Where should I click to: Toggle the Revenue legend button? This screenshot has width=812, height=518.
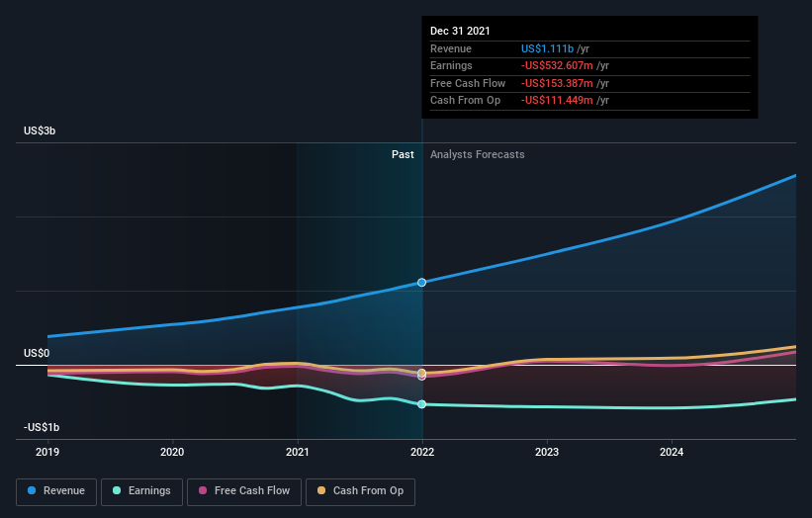[56, 491]
